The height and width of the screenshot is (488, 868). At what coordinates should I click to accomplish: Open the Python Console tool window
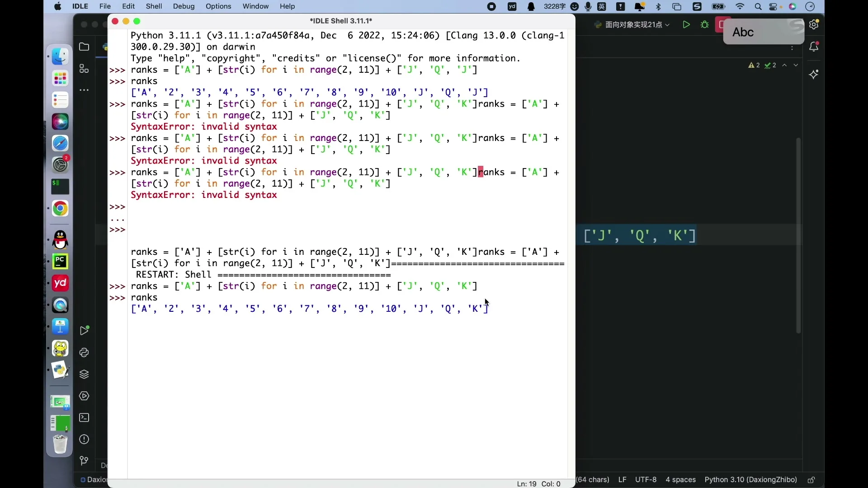(x=84, y=352)
